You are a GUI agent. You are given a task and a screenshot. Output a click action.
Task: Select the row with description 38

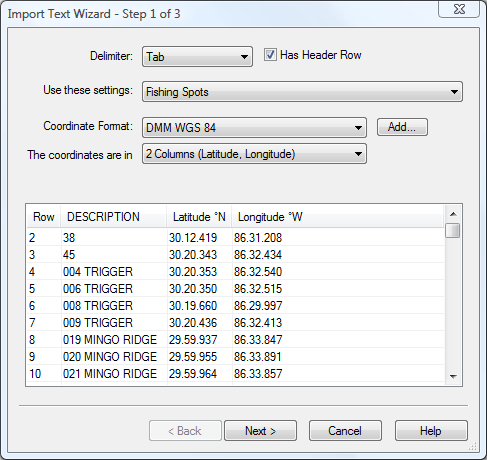coord(235,238)
